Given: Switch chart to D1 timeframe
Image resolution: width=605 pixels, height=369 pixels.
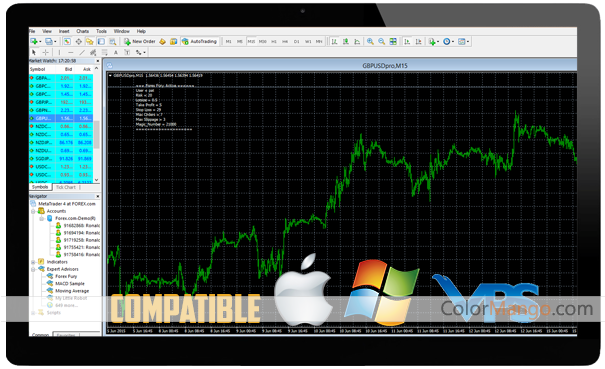Looking at the screenshot, I should [297, 41].
